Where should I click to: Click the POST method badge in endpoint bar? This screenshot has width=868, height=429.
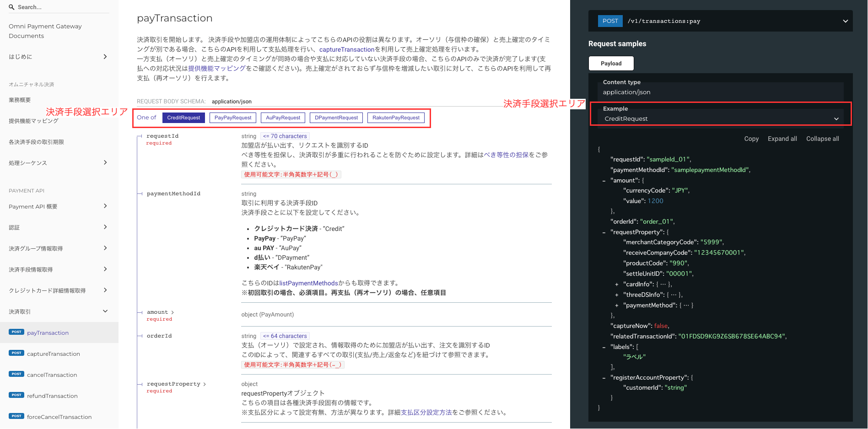(610, 21)
